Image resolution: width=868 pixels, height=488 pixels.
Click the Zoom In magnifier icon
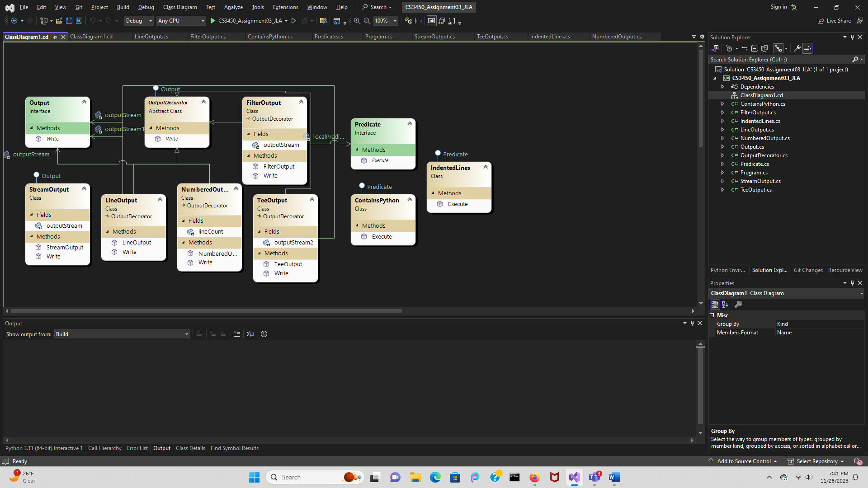(x=357, y=21)
